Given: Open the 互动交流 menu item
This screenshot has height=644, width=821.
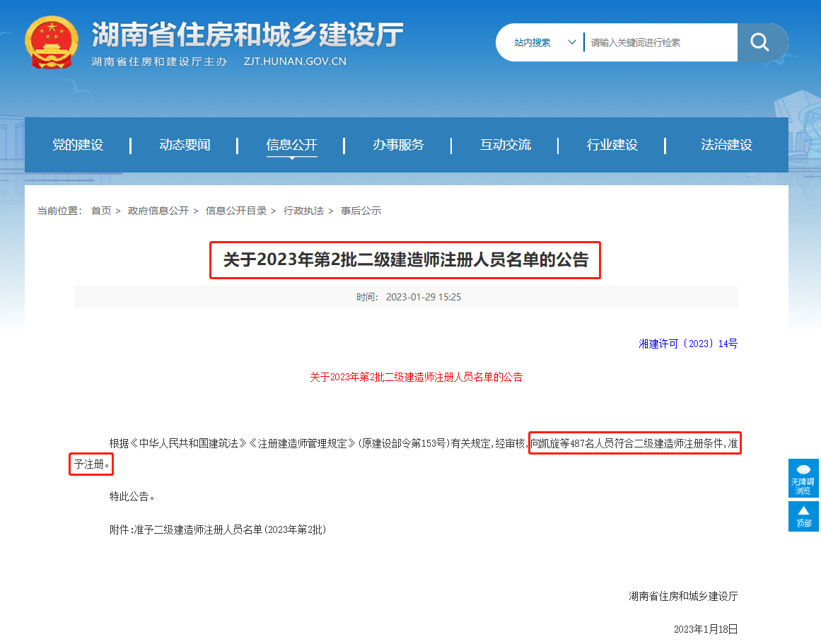Looking at the screenshot, I should 505,145.
